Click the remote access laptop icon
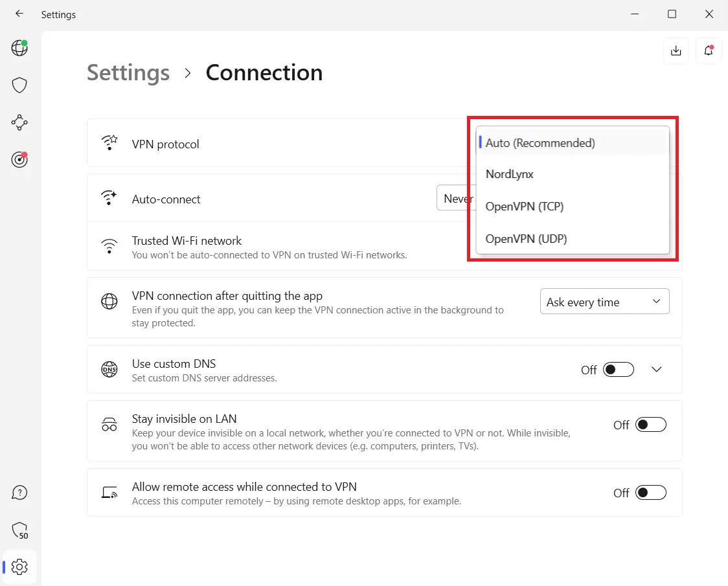 pyautogui.click(x=109, y=492)
